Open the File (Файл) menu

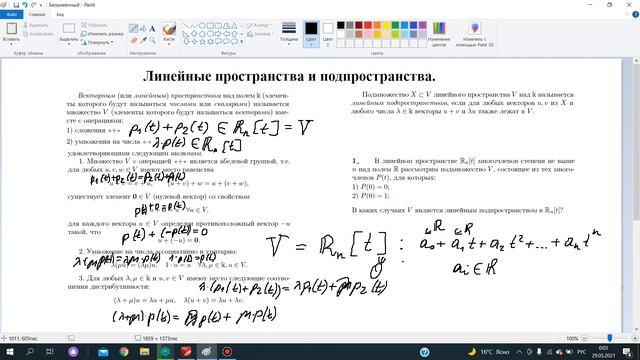click(11, 15)
